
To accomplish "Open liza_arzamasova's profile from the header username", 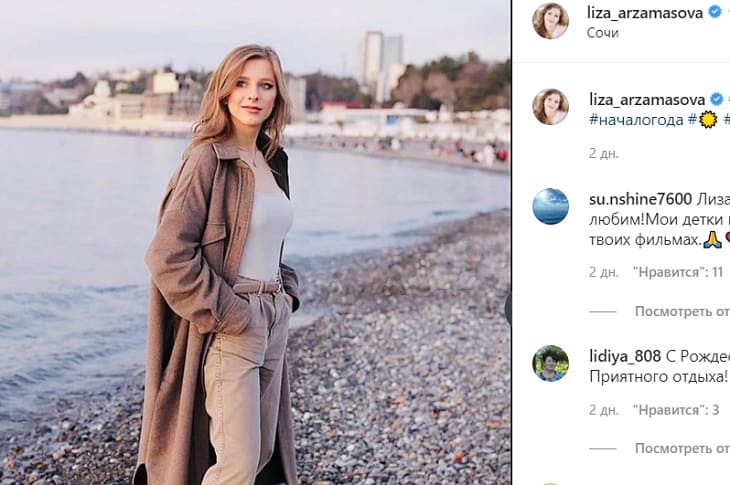I will coord(646,12).
